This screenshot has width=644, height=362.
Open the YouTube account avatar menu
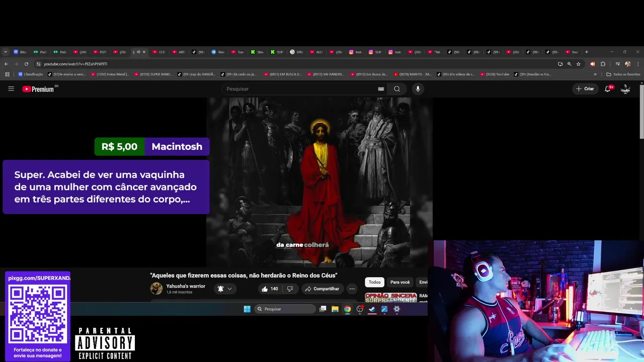pos(625,89)
